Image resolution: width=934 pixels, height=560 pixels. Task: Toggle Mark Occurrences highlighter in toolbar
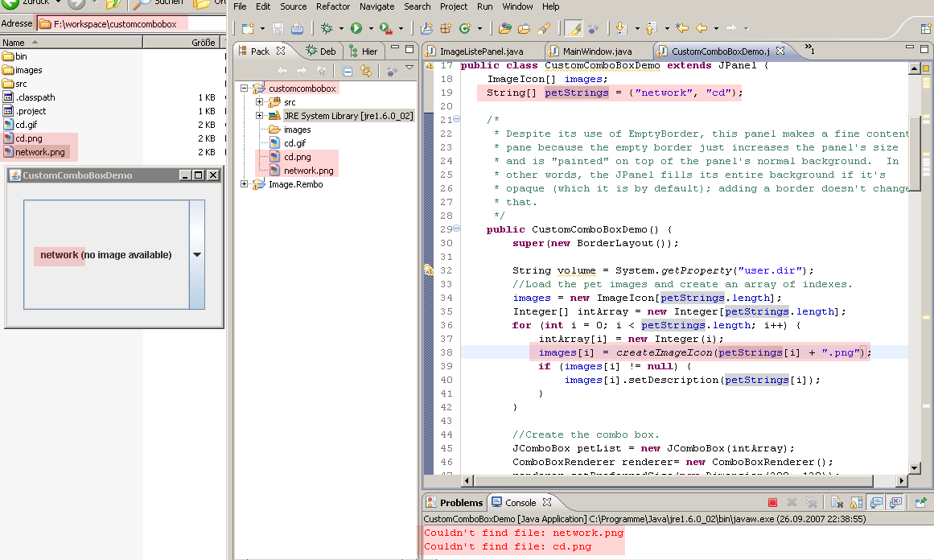point(573,29)
